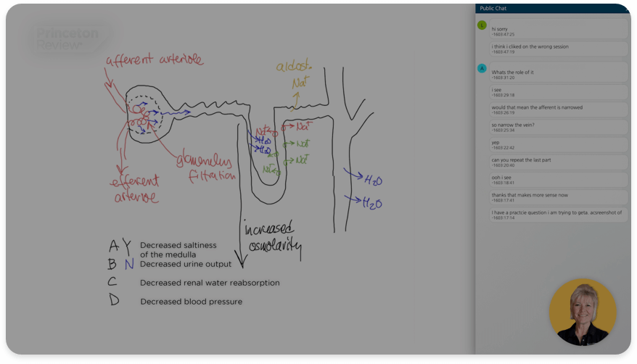
Task: Click answer option 'Decreased blood pressure'
Action: pyautogui.click(x=191, y=302)
